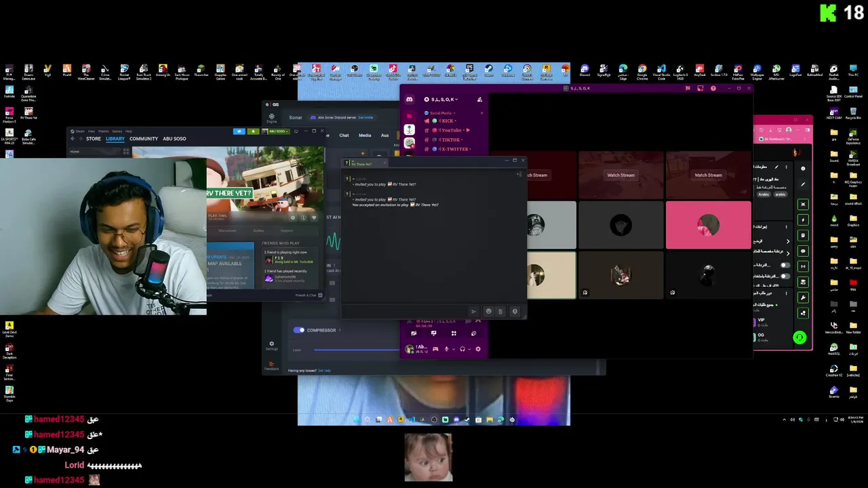Open Discord direct messages home icon

click(x=410, y=100)
